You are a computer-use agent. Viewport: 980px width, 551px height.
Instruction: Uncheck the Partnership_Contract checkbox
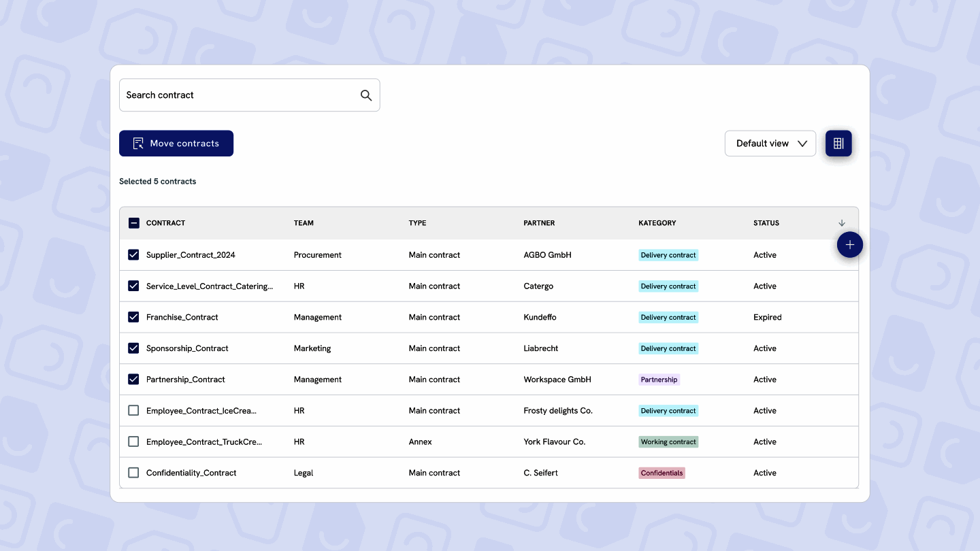(x=133, y=379)
